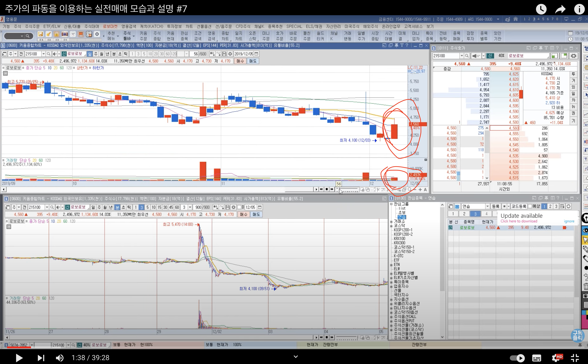Seek on the red video progress bar
588x364 pixels.
(x=19, y=347)
